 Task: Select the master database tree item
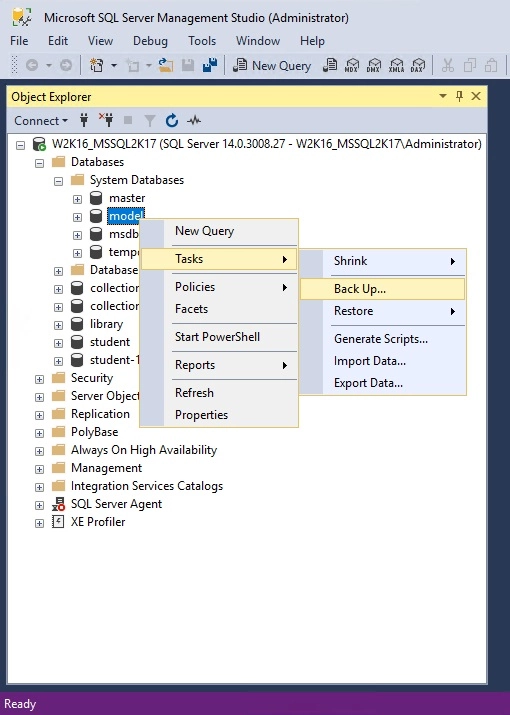[x=127, y=198]
